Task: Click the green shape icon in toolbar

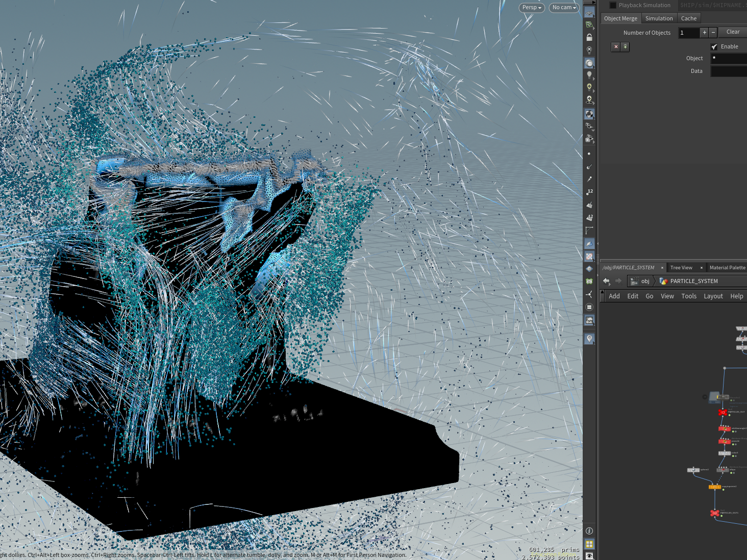Action: pyautogui.click(x=589, y=282)
